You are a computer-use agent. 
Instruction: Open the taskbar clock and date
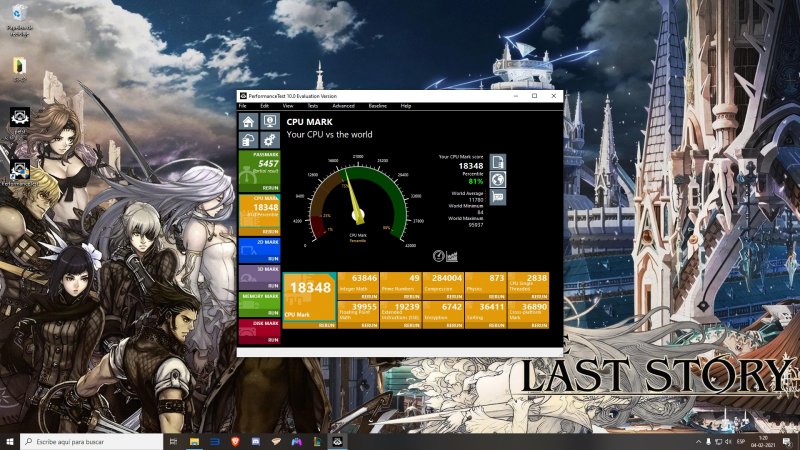click(763, 441)
